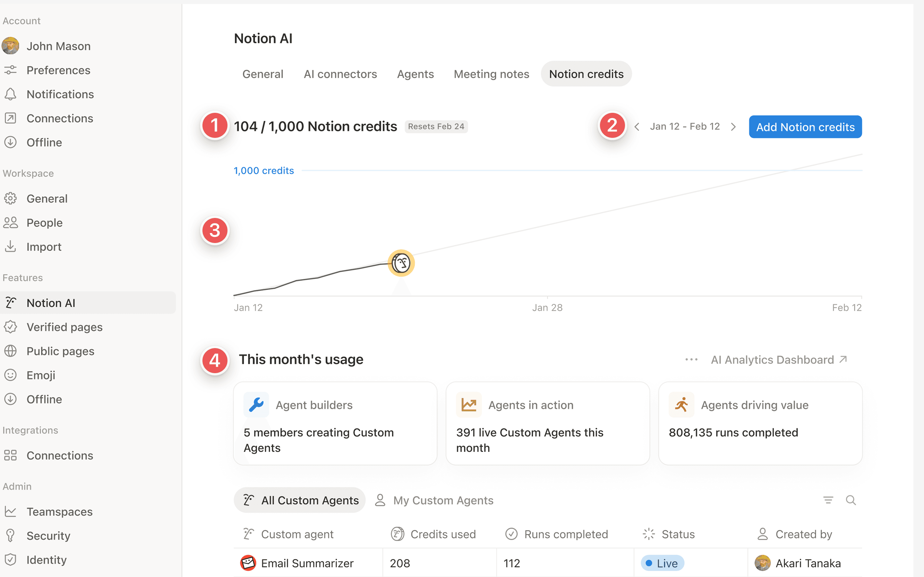Image resolution: width=924 pixels, height=577 pixels.
Task: Click the Agents in action chart icon
Action: tap(469, 405)
